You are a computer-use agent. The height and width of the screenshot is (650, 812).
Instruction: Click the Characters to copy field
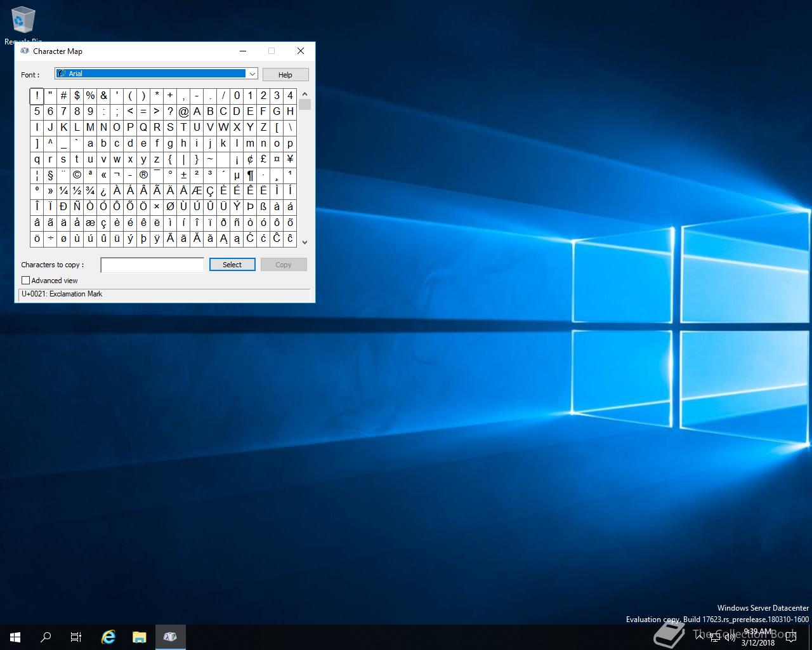click(x=152, y=265)
